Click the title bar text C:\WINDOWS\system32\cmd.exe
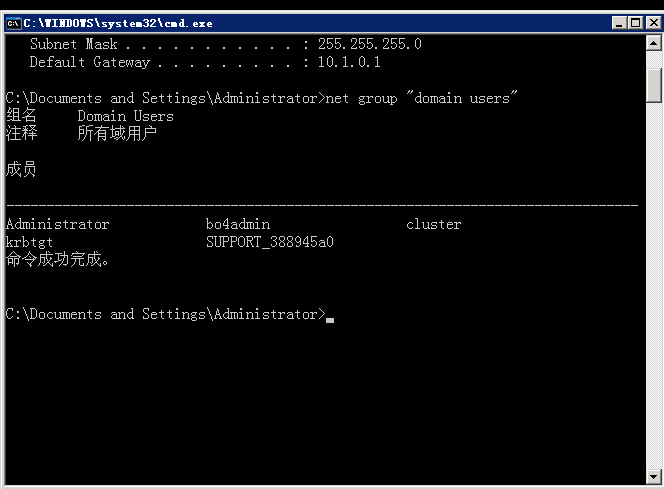The image size is (664, 489). point(118,23)
